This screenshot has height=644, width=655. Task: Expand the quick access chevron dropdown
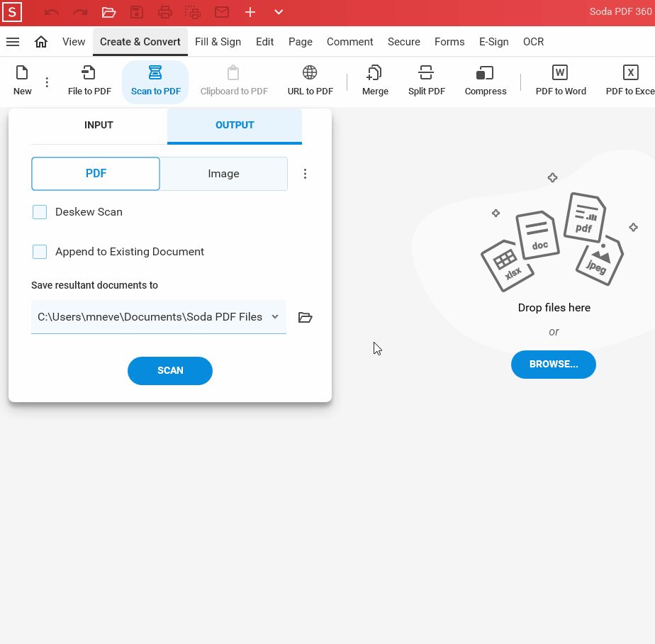click(279, 12)
